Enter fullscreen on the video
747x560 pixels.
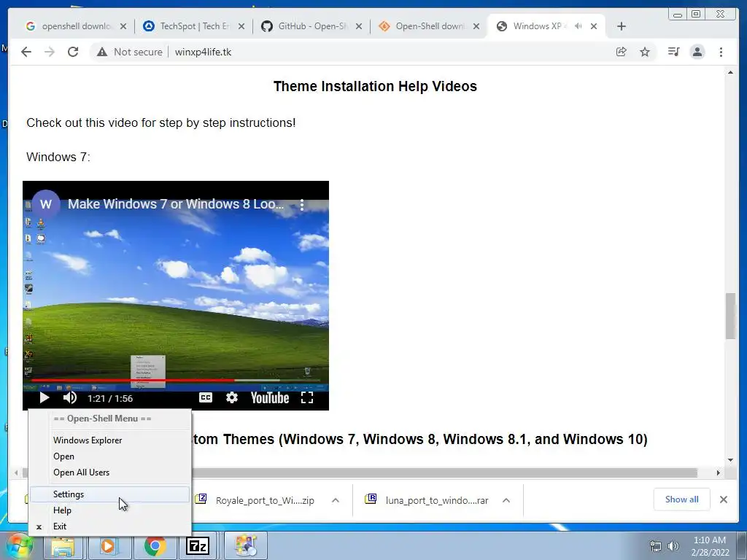307,397
